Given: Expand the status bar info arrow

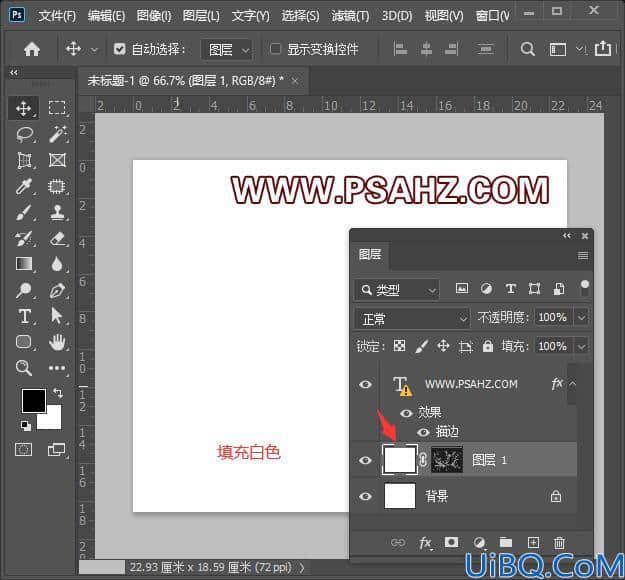Looking at the screenshot, I should 302,567.
